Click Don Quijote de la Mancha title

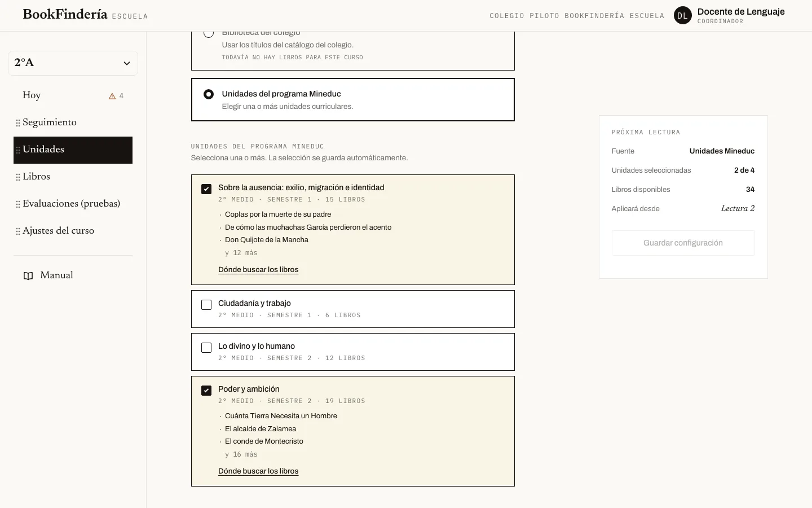[x=267, y=240]
